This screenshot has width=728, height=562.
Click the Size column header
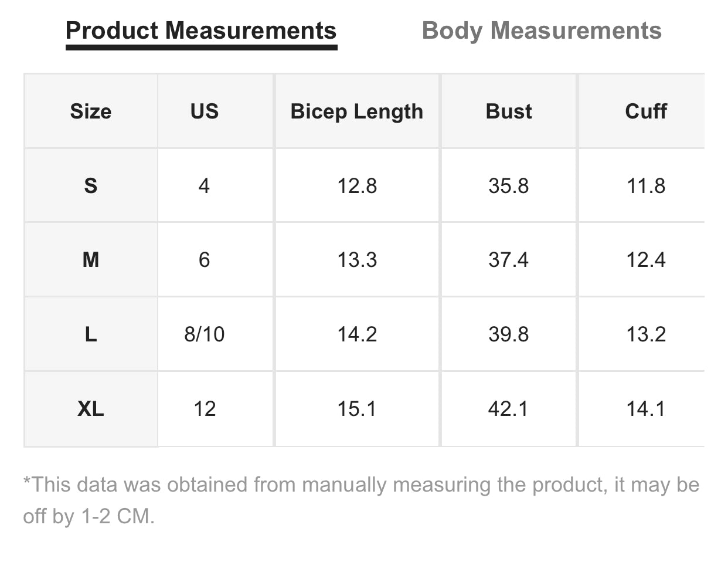[91, 111]
